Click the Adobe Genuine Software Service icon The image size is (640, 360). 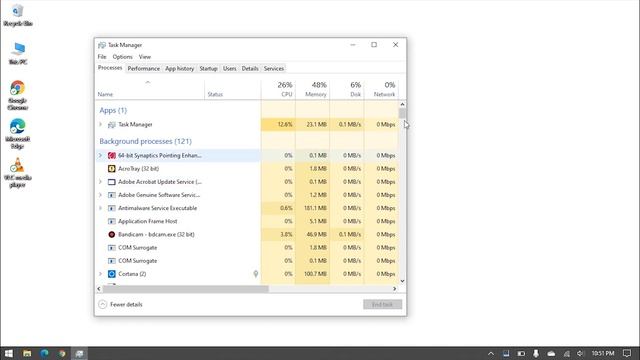click(111, 195)
